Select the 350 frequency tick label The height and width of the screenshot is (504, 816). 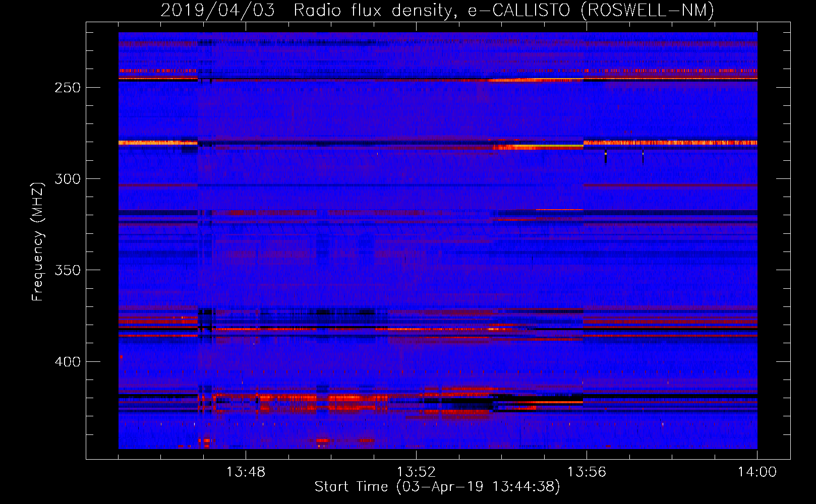(68, 270)
